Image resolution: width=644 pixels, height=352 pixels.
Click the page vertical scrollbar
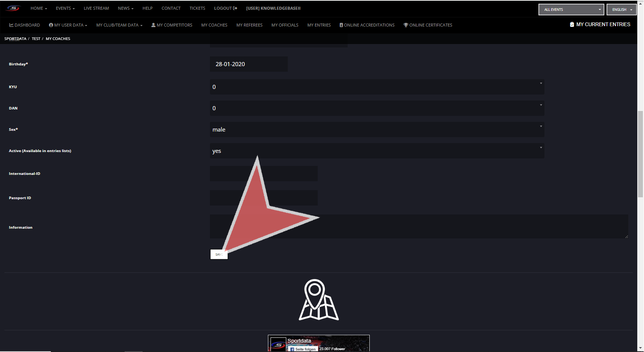[640, 153]
